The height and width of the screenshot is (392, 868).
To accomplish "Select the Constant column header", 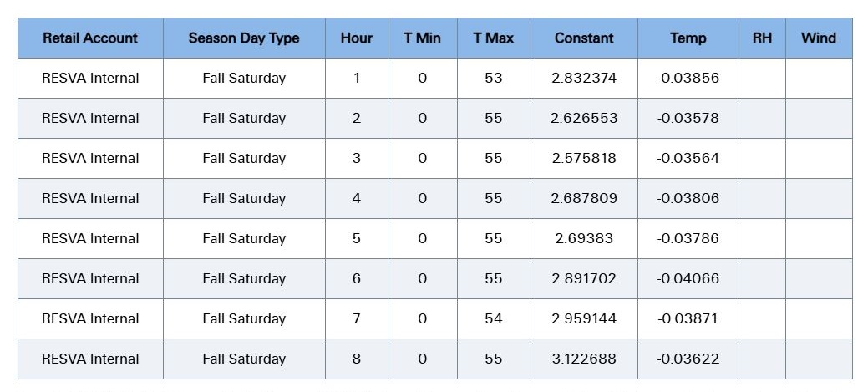I will tap(584, 38).
